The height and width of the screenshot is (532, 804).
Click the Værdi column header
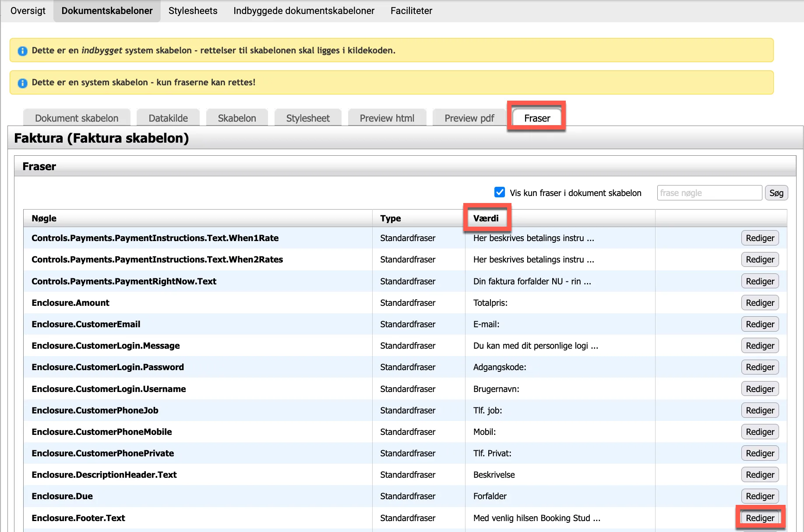[486, 218]
